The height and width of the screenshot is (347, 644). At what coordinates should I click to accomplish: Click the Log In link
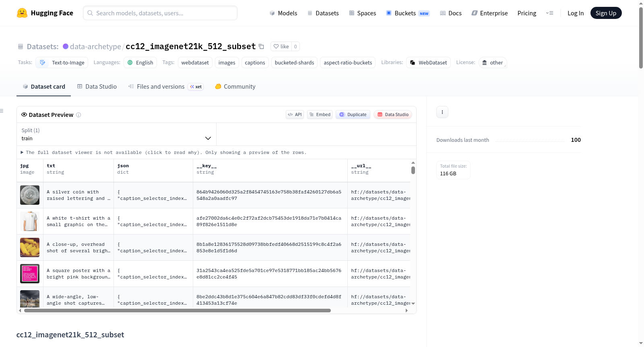576,13
